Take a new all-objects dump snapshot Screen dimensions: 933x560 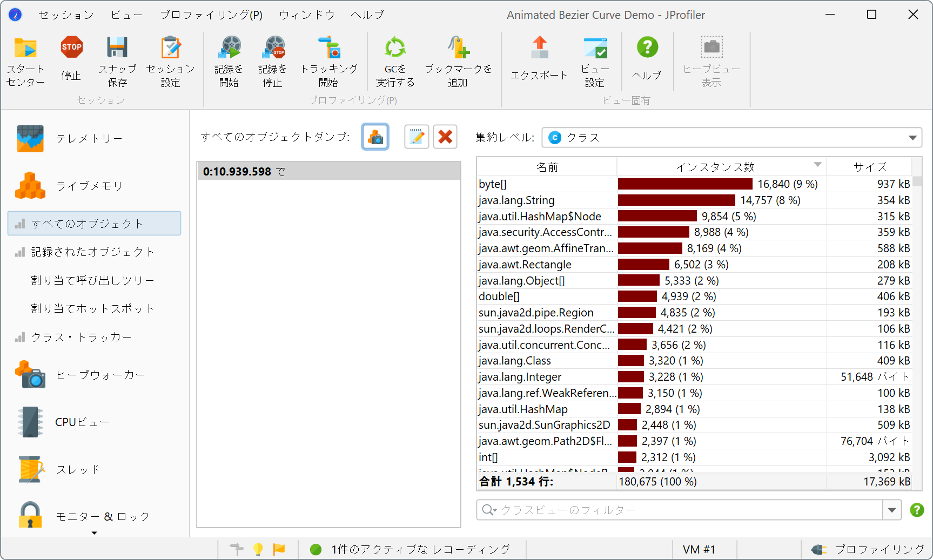click(375, 137)
